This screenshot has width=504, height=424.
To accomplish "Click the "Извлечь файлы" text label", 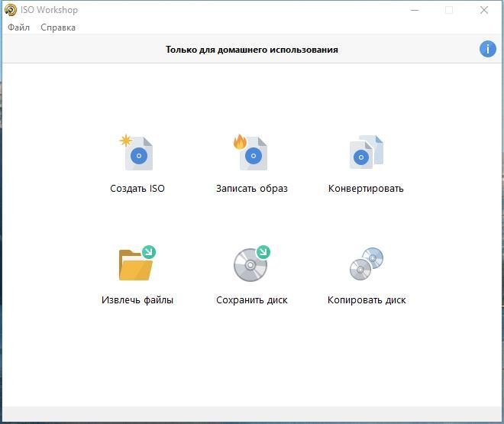I will point(137,300).
